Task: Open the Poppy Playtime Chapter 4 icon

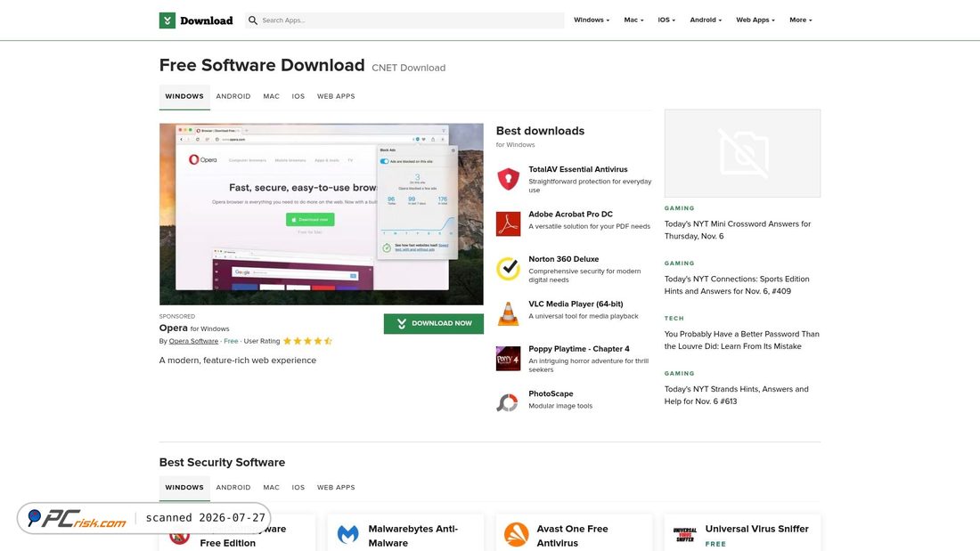Action: 508,359
